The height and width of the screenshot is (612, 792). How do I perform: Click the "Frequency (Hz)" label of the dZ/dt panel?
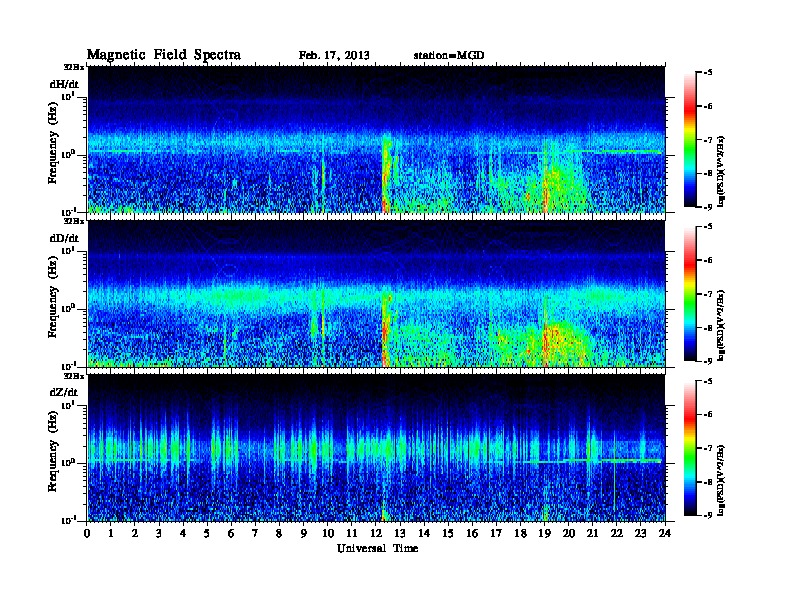coord(53,452)
